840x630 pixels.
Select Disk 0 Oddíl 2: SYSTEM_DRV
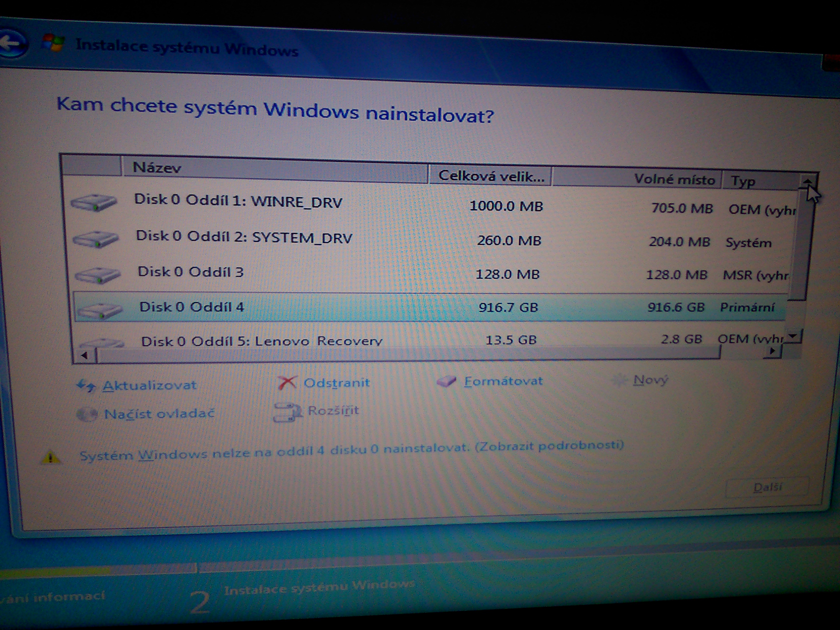coord(244,237)
